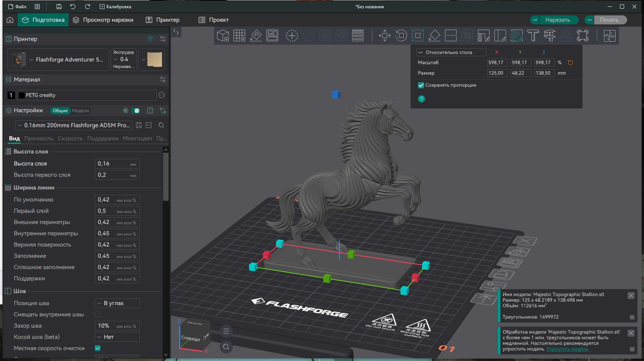Open the Assembly view puzzle icon
The height and width of the screenshot is (361, 644).
pos(610,36)
